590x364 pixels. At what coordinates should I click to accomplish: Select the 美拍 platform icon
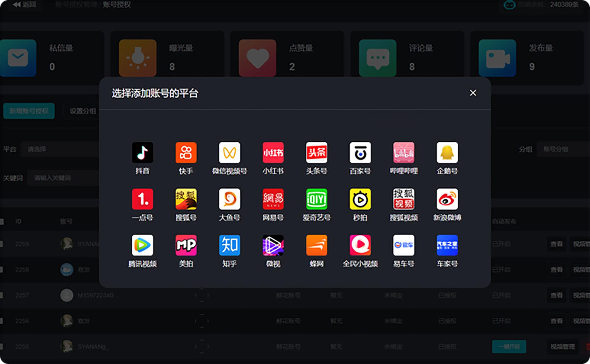point(186,245)
